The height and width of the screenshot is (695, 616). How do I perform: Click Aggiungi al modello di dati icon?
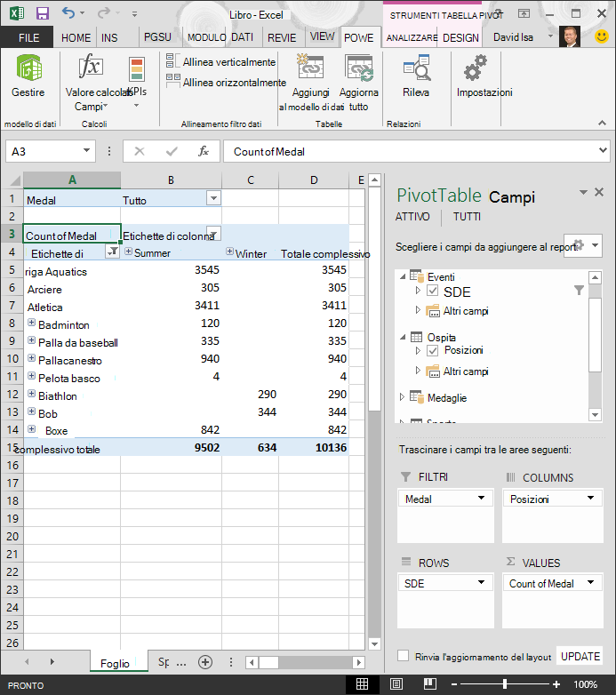(x=310, y=68)
